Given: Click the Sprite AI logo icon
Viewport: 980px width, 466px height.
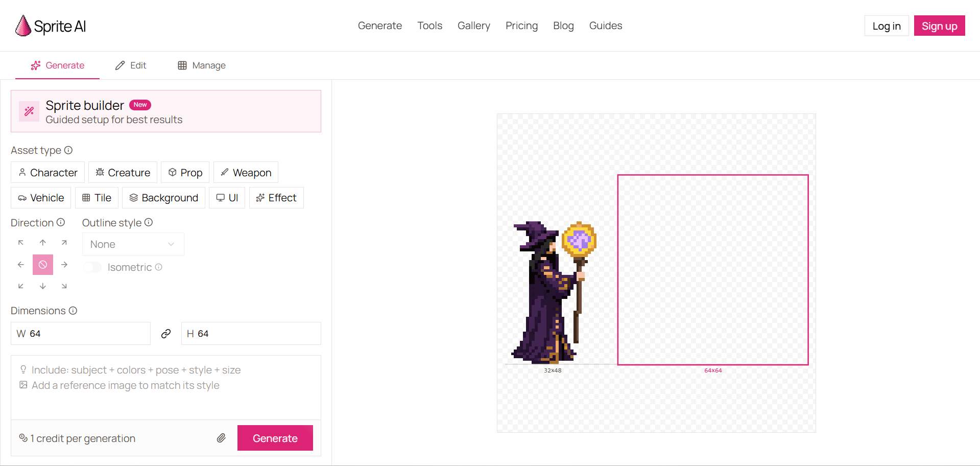Looking at the screenshot, I should (x=23, y=26).
